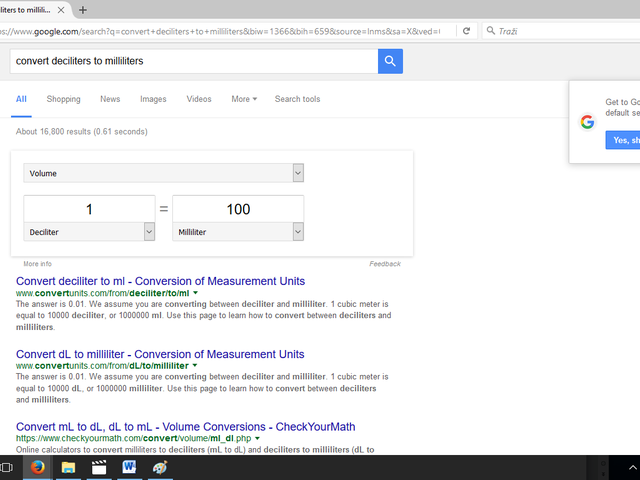Click the Firefox icon in the taskbar
Screen dimensions: 640x480
point(38,467)
